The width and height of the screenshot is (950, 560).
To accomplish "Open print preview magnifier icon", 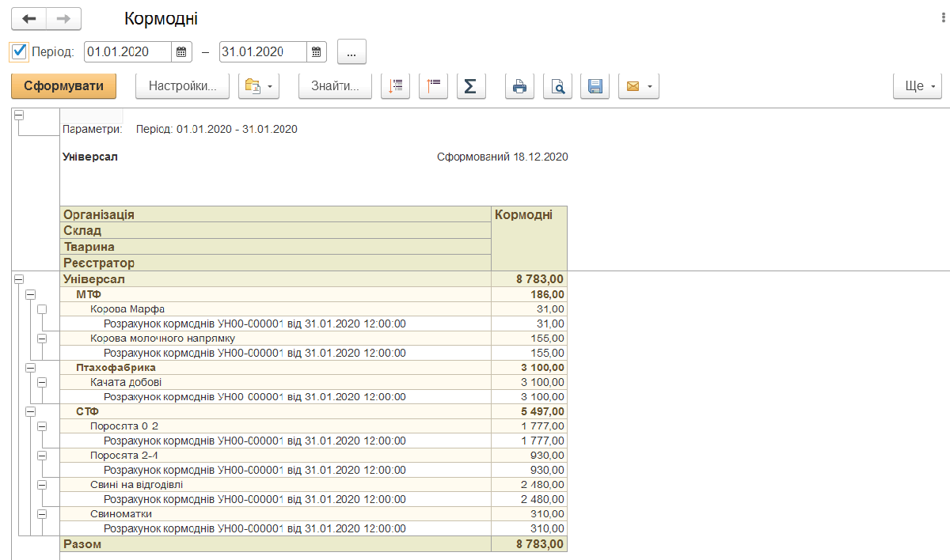I will (x=558, y=86).
